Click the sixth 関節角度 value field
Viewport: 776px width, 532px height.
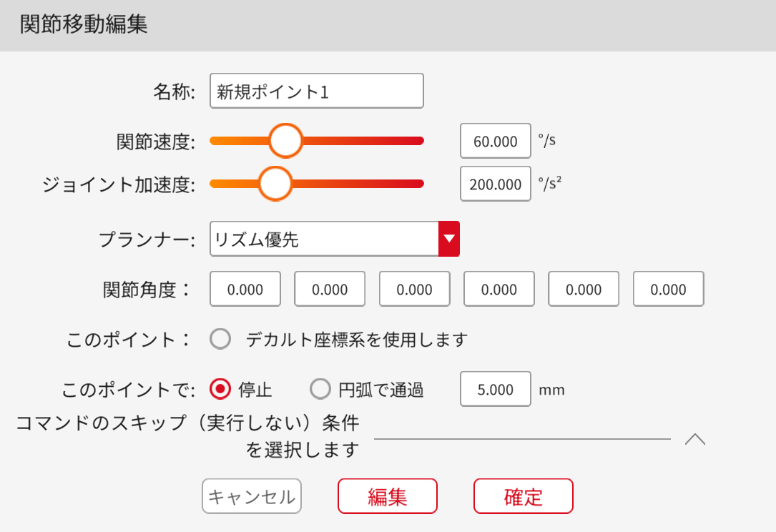click(669, 290)
